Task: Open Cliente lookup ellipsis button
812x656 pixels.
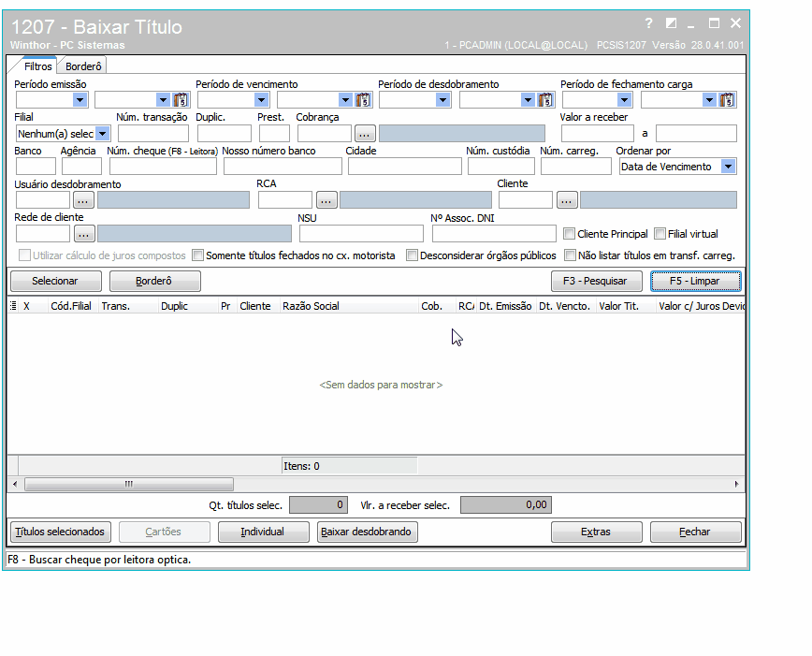Action: pyautogui.click(x=567, y=200)
